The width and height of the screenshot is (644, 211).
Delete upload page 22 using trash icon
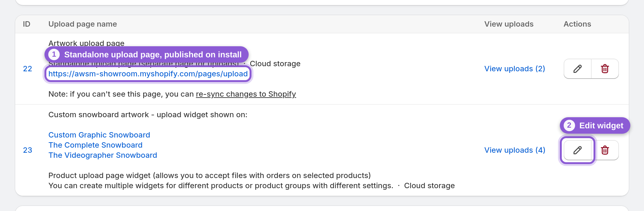pos(605,69)
